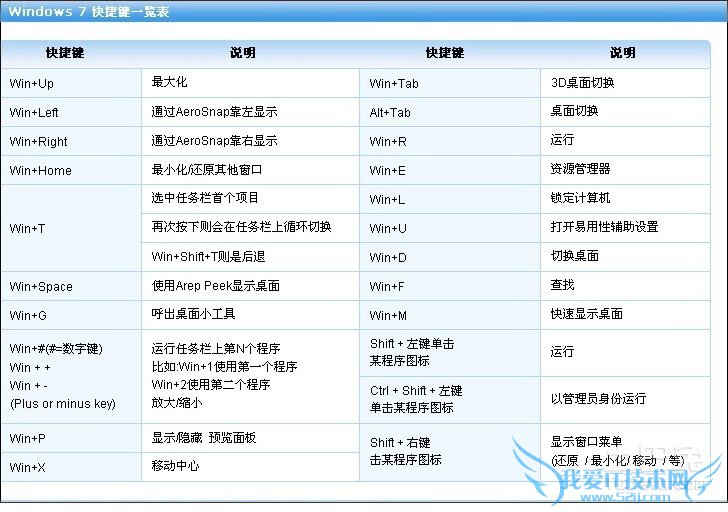Select the "Win+U" shortcut cell

pos(450,228)
